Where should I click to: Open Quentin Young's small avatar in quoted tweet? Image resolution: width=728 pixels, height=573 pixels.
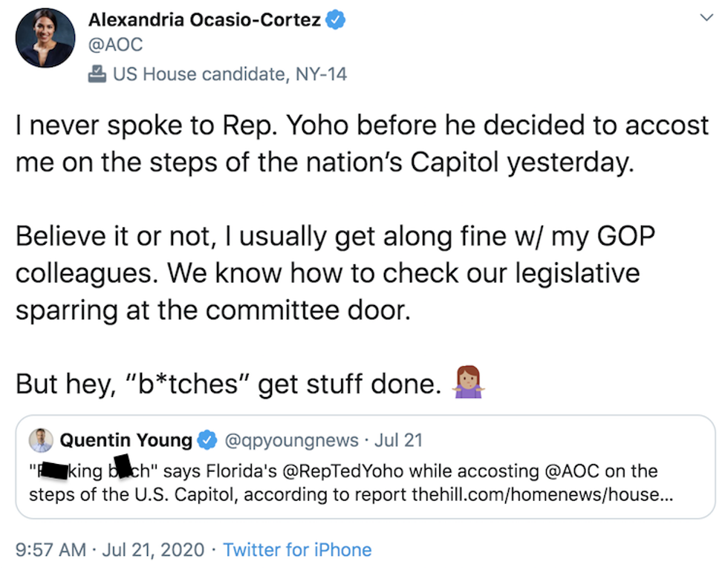click(41, 440)
